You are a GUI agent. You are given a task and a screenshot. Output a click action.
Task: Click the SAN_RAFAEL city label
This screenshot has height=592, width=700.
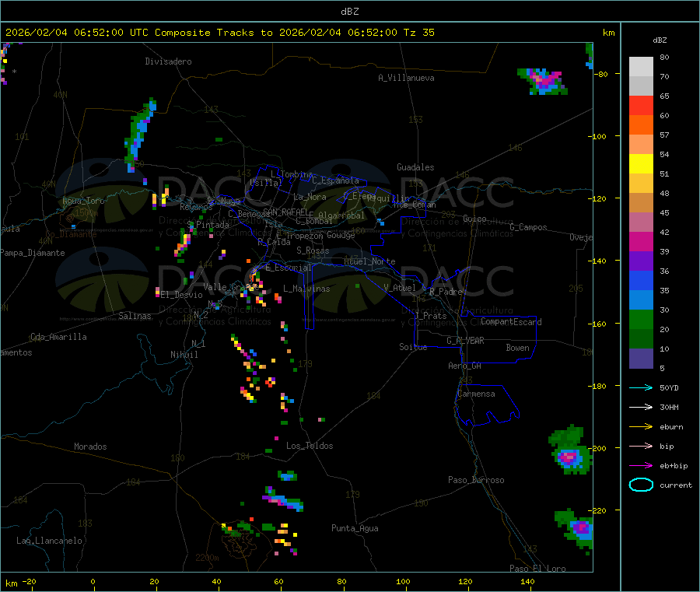click(x=285, y=212)
